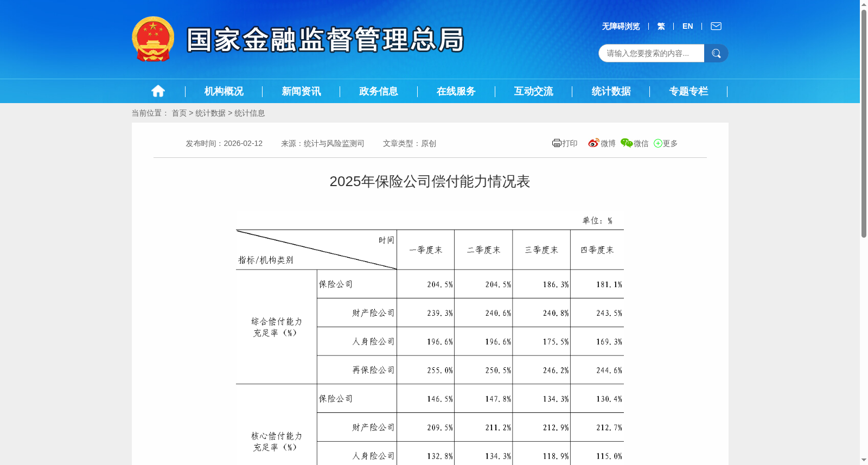Image resolution: width=868 pixels, height=465 pixels.
Task: Open the 政务信息 menu
Action: (x=379, y=91)
